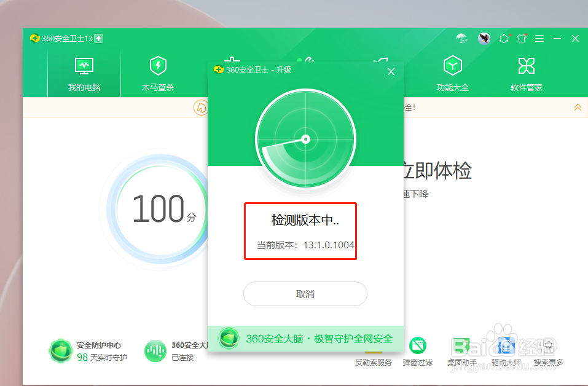This screenshot has height=386, width=588.
Task: Click the 取消 button
Action: click(305, 294)
